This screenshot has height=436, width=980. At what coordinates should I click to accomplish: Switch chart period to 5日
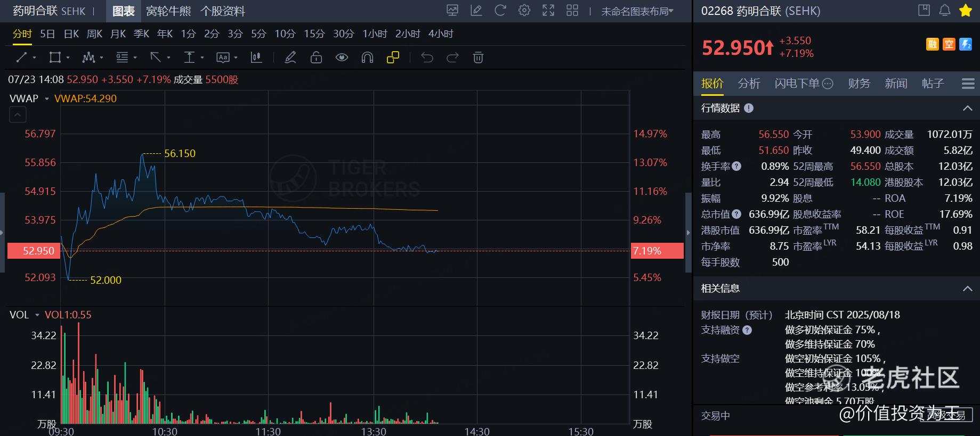coord(47,34)
